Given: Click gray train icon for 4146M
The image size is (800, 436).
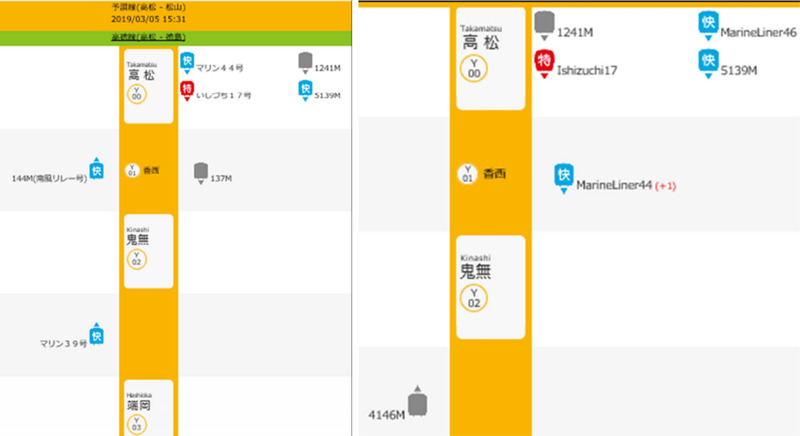Looking at the screenshot, I should tap(417, 401).
